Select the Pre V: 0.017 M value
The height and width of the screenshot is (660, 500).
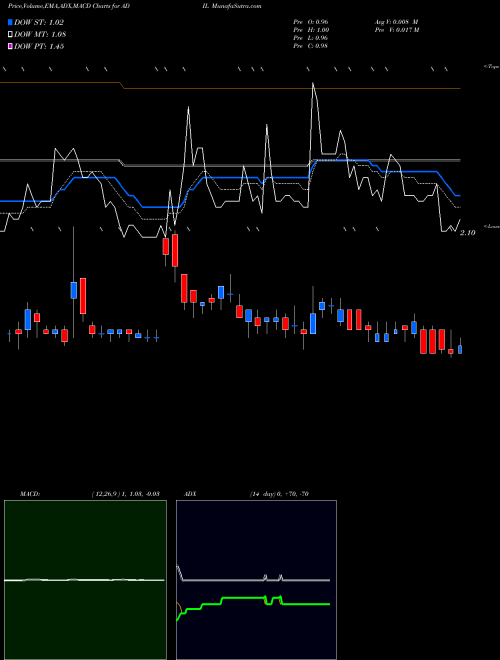coord(397,30)
